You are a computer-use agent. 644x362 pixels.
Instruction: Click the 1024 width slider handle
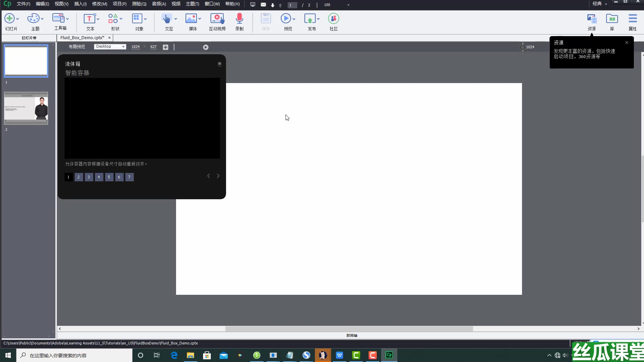tap(522, 47)
